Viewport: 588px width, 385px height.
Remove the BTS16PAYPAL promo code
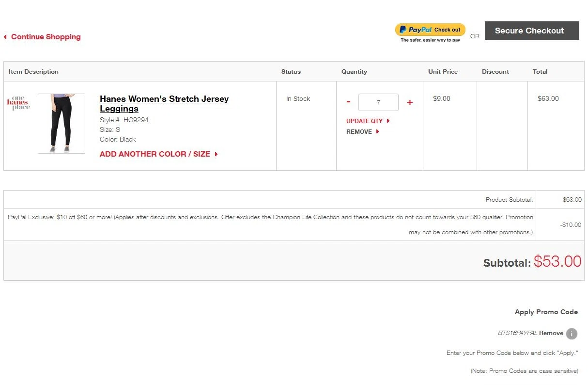551,333
